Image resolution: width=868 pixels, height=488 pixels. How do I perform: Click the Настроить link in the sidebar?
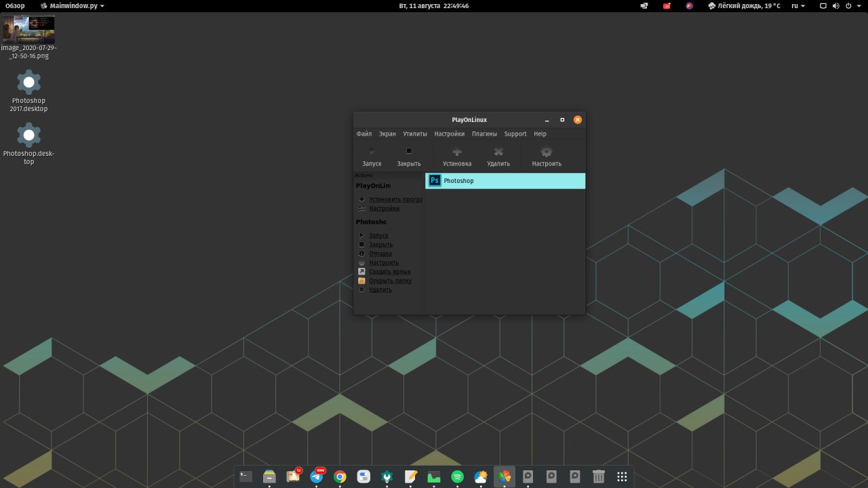384,263
